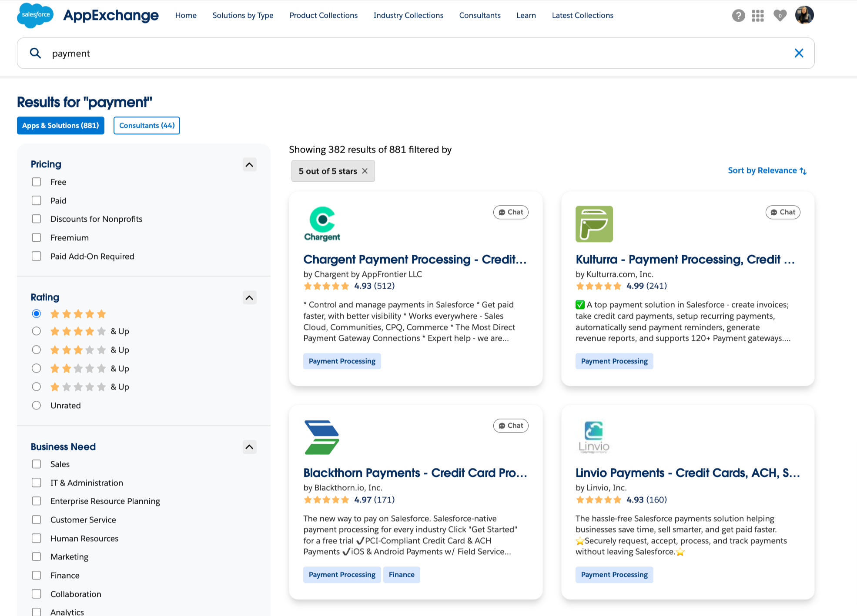This screenshot has width=857, height=616.
Task: Open Kulturra Payment Processing listing title
Action: click(685, 259)
